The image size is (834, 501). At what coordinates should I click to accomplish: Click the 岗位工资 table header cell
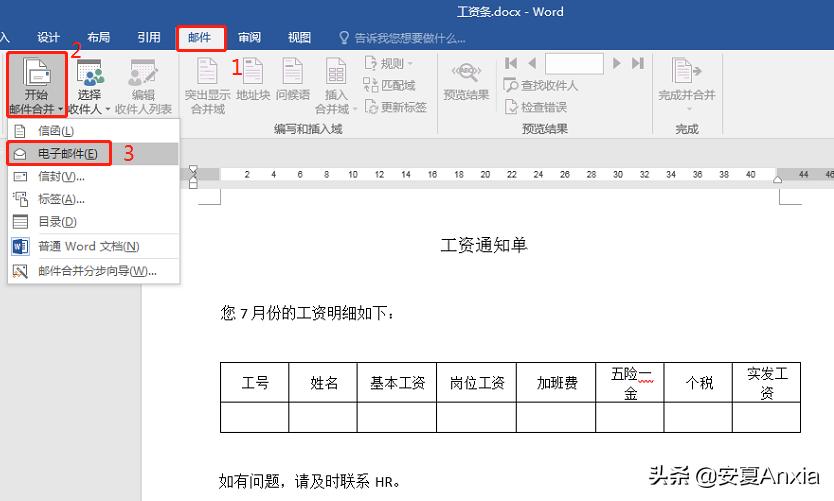[477, 382]
